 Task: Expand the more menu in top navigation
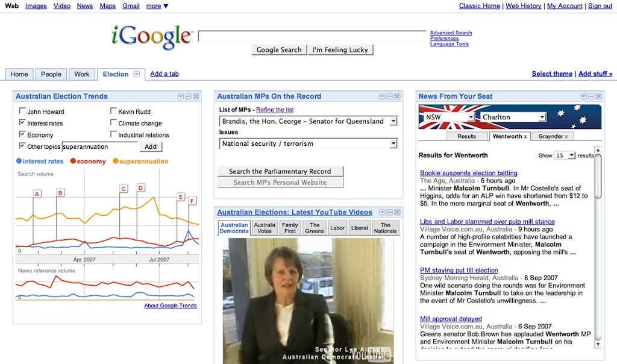(x=157, y=6)
